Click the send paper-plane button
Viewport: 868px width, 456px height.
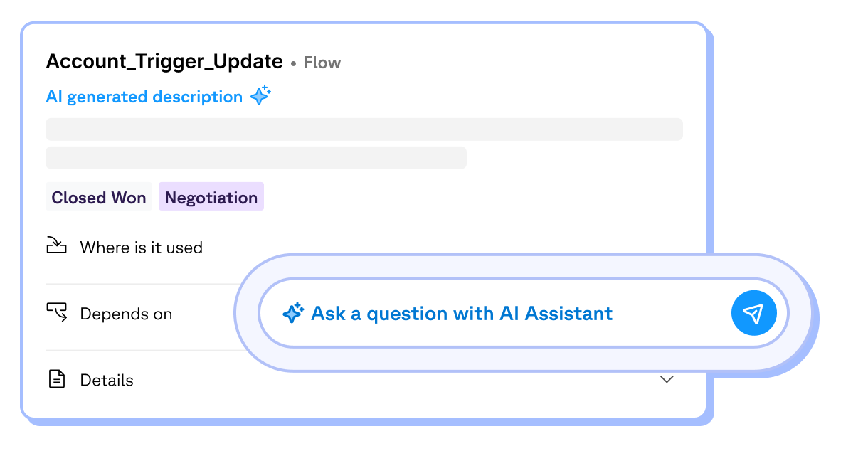click(x=753, y=313)
